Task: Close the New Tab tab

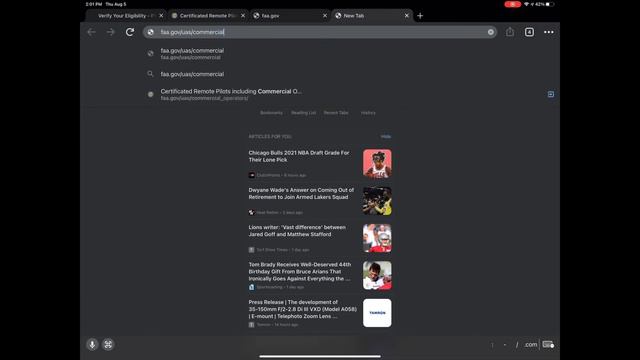Action: 407,16
